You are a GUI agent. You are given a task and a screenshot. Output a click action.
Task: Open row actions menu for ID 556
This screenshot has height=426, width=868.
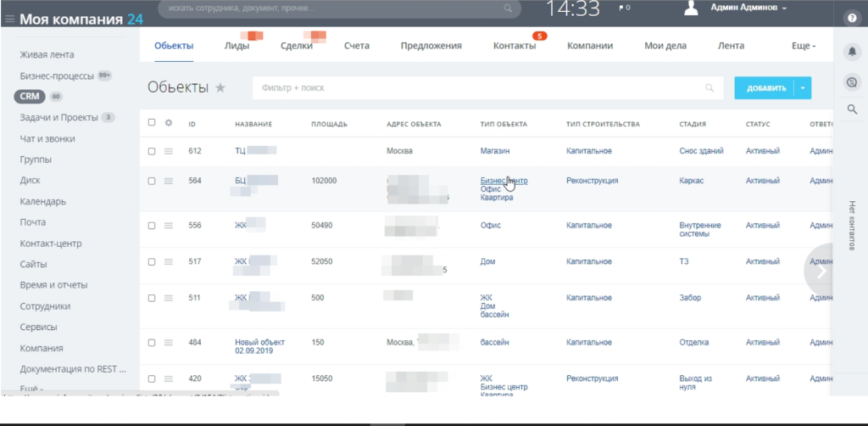[x=169, y=226]
